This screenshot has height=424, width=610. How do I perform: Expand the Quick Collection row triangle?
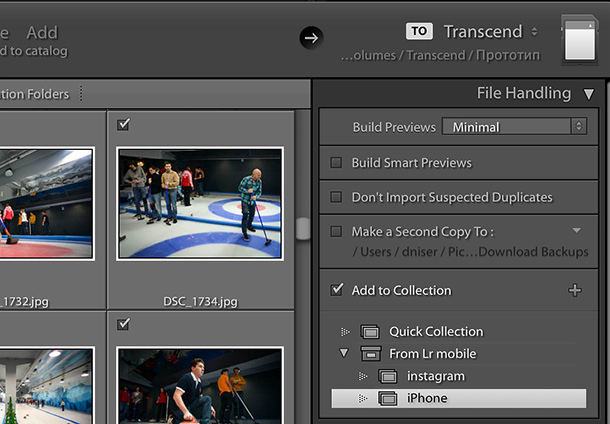click(x=345, y=332)
